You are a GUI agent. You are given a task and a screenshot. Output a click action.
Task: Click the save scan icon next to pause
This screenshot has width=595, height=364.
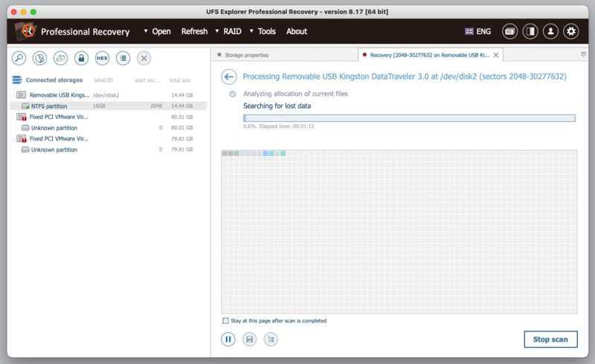(249, 339)
